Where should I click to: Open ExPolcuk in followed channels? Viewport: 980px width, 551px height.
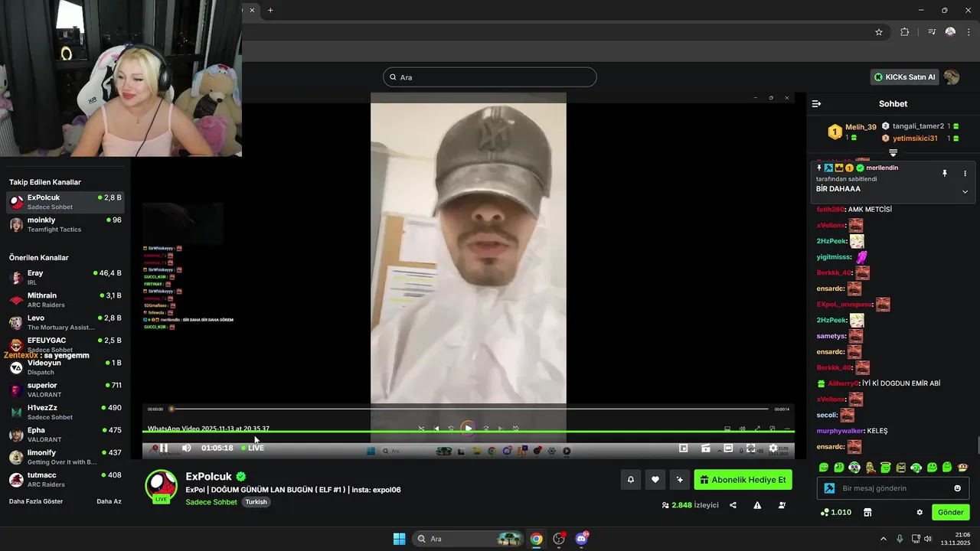tap(65, 202)
